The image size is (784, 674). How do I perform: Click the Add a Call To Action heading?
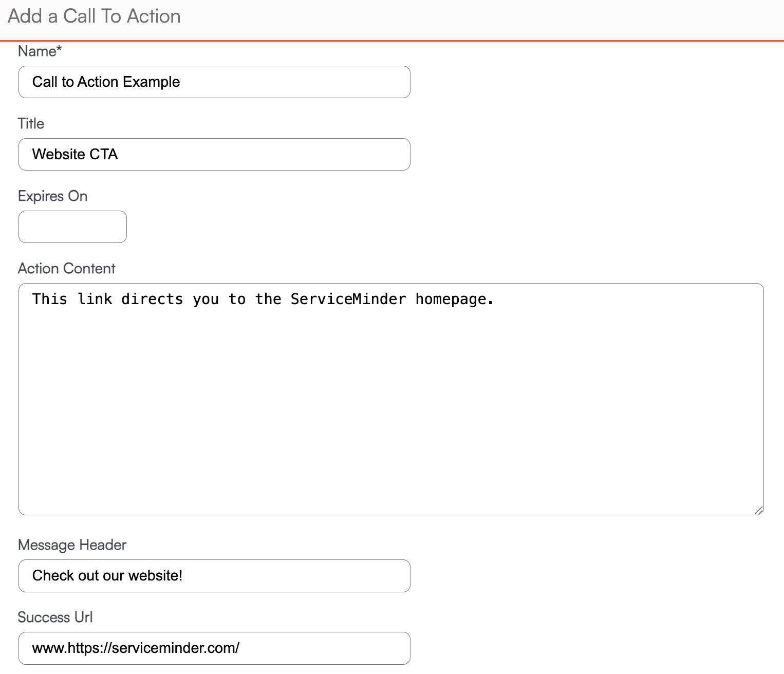click(94, 16)
